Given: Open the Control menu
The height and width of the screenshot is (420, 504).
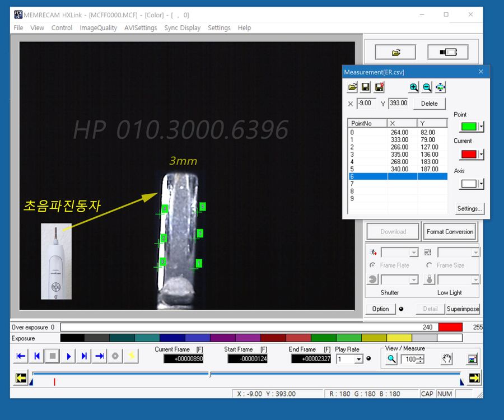Looking at the screenshot, I should 62,28.
